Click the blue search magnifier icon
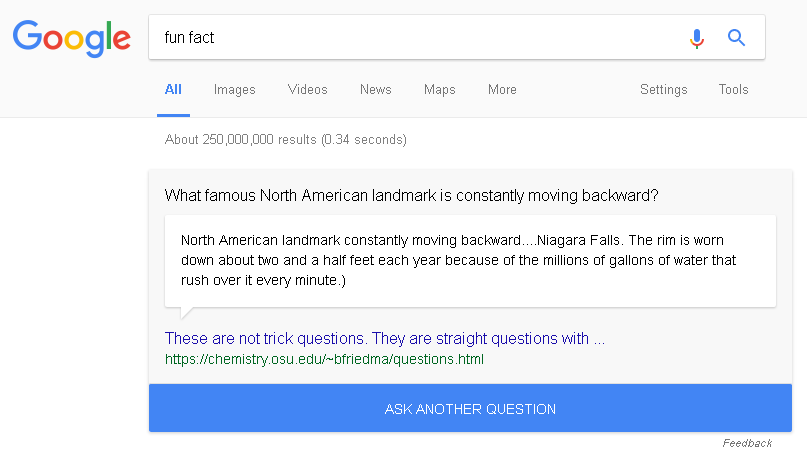This screenshot has height=451, width=807. (x=736, y=38)
